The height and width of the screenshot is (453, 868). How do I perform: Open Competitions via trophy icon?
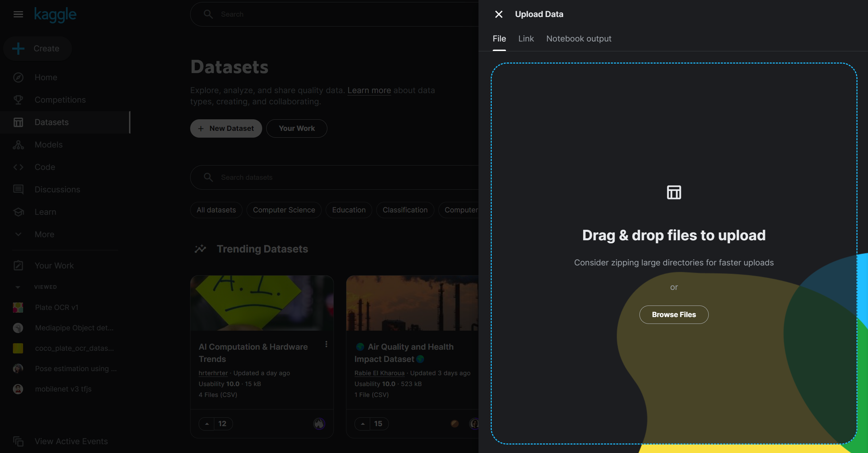[x=18, y=100]
